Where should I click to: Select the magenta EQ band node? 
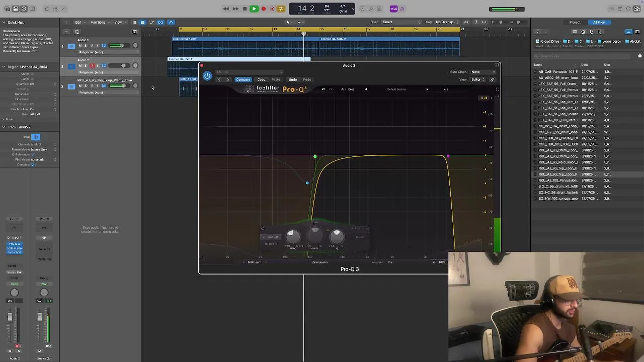point(448,156)
